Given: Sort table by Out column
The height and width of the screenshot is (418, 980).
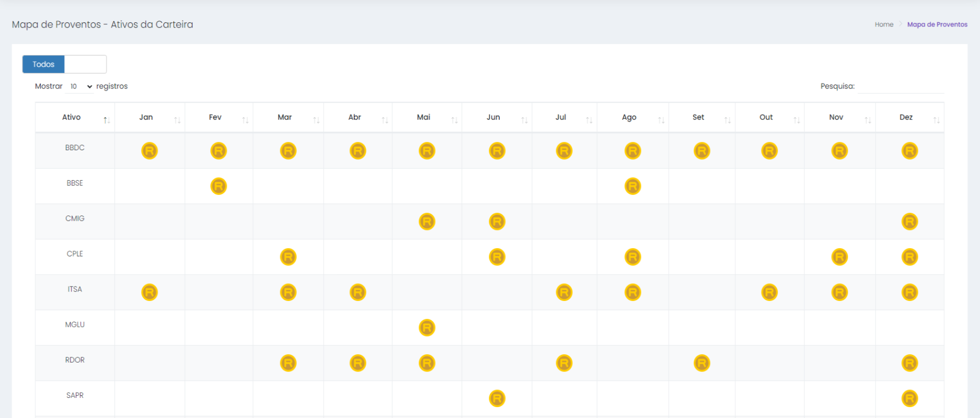Looking at the screenshot, I should click(x=769, y=118).
